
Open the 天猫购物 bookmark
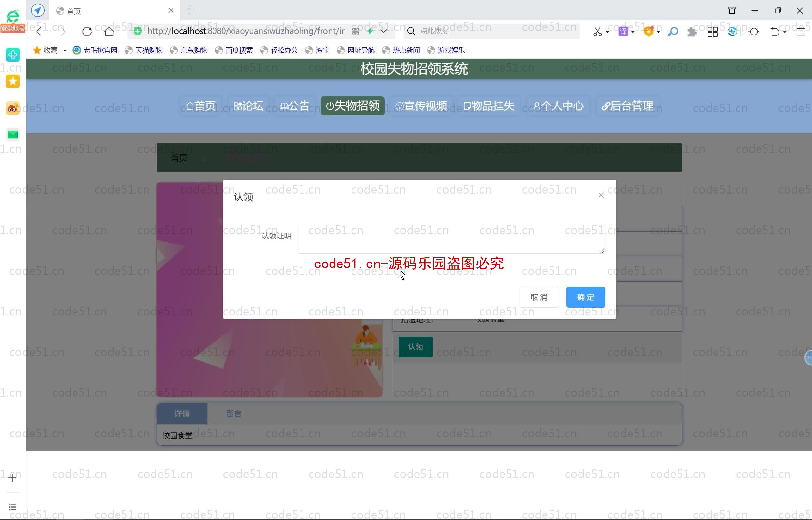(144, 50)
